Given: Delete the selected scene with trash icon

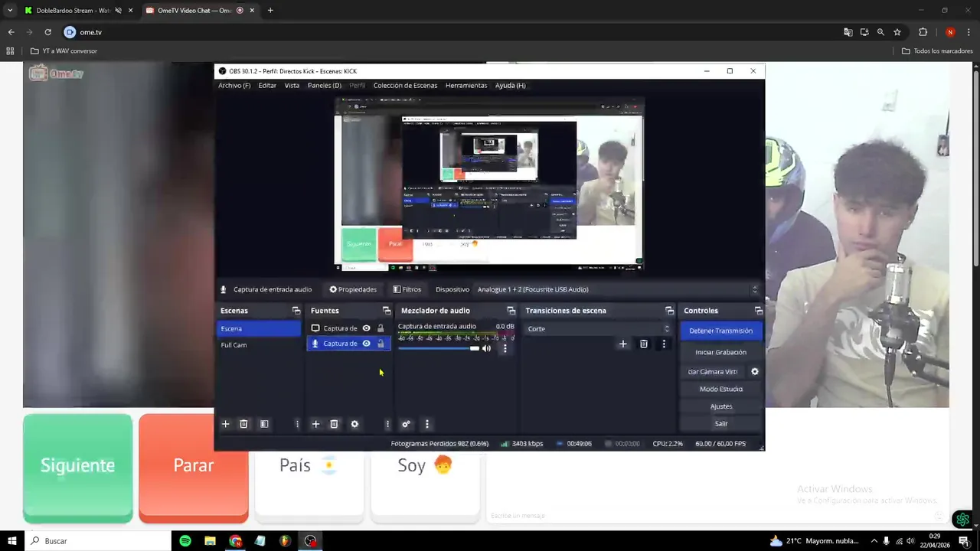Looking at the screenshot, I should click(243, 424).
